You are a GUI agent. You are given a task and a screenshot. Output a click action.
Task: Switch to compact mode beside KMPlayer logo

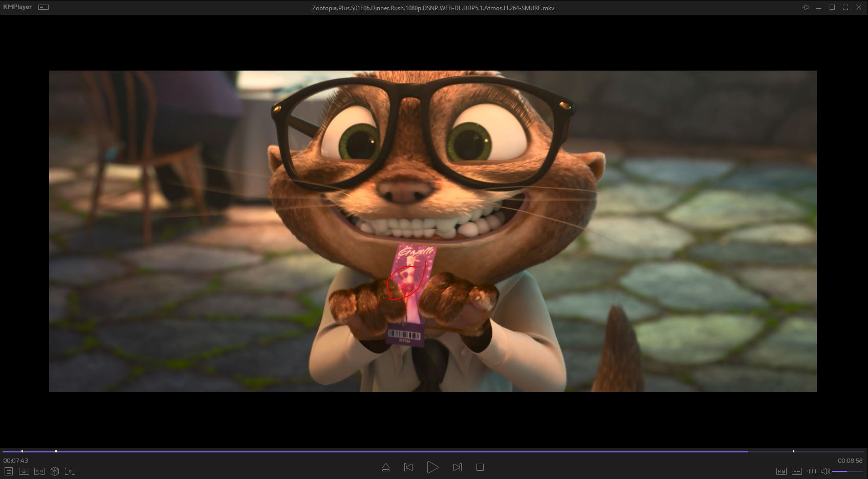(44, 7)
